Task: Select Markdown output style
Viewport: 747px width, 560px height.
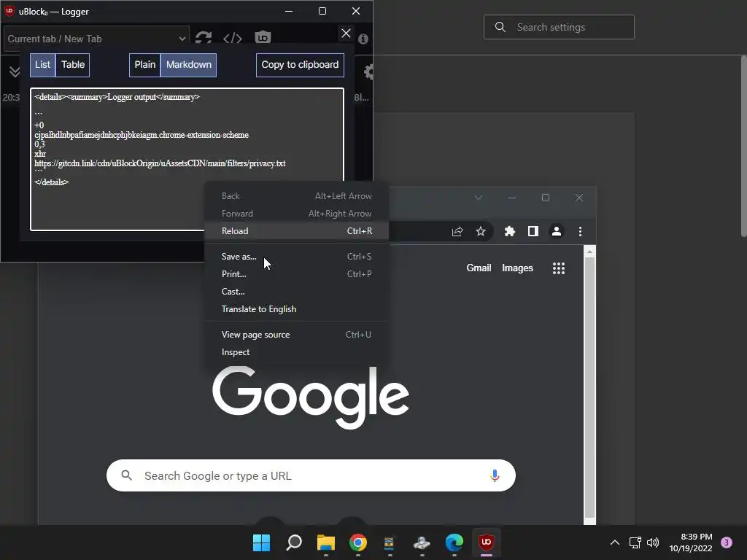Action: (x=189, y=65)
